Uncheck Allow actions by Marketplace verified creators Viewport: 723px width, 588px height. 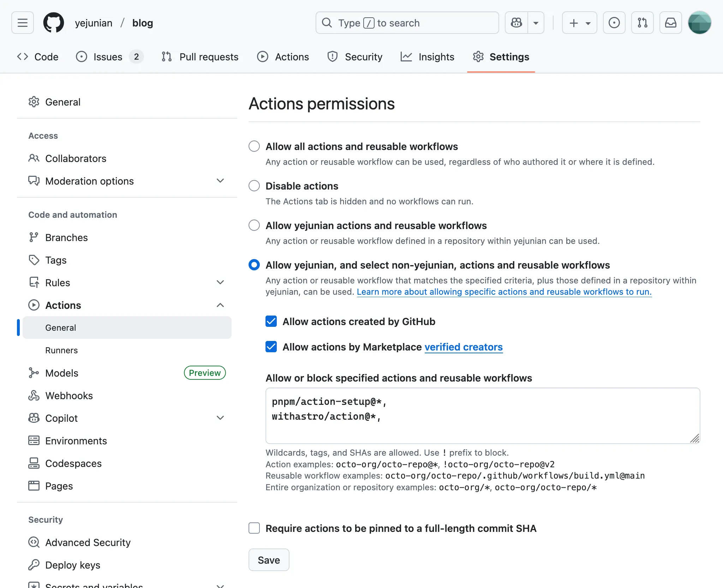[x=271, y=347]
